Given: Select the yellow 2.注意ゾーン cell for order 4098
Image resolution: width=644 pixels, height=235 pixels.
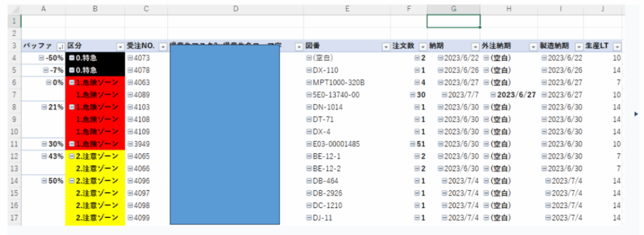Looking at the screenshot, I should [x=95, y=205].
